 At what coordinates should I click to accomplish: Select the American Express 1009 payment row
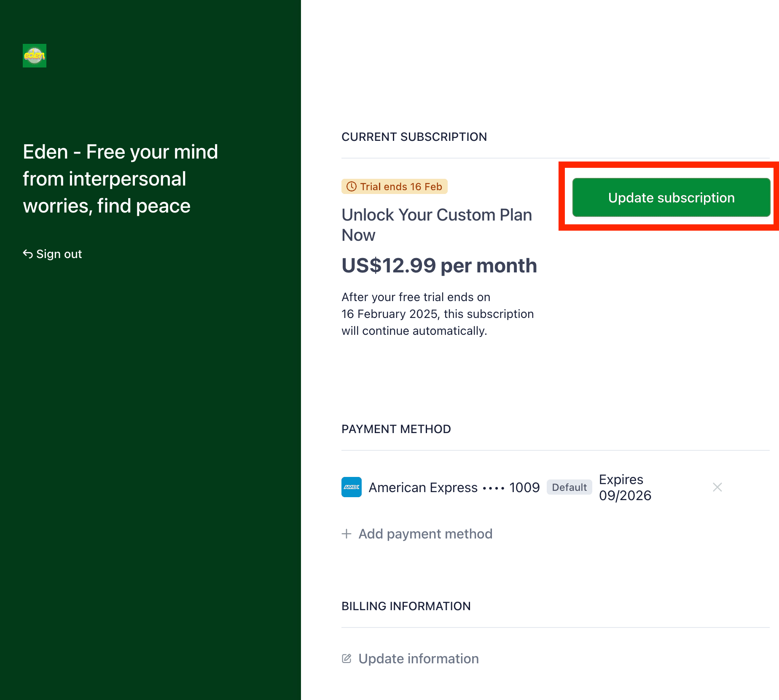pos(454,487)
